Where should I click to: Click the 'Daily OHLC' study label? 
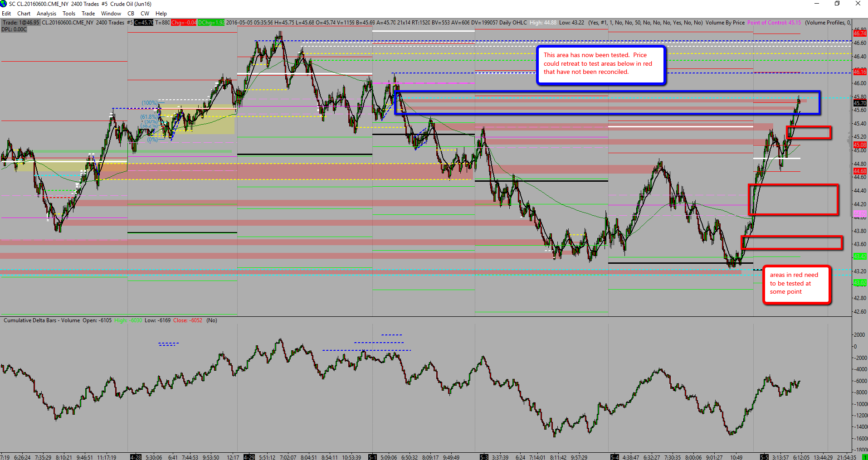click(513, 23)
